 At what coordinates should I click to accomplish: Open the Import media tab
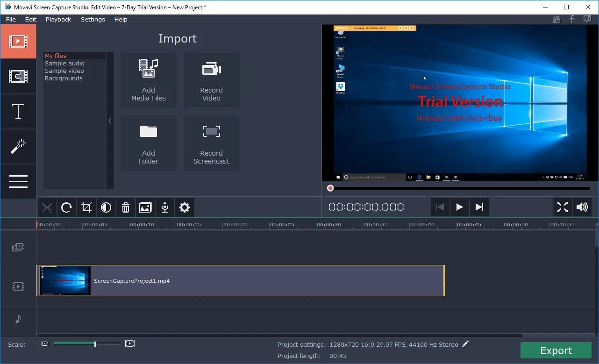(18, 42)
